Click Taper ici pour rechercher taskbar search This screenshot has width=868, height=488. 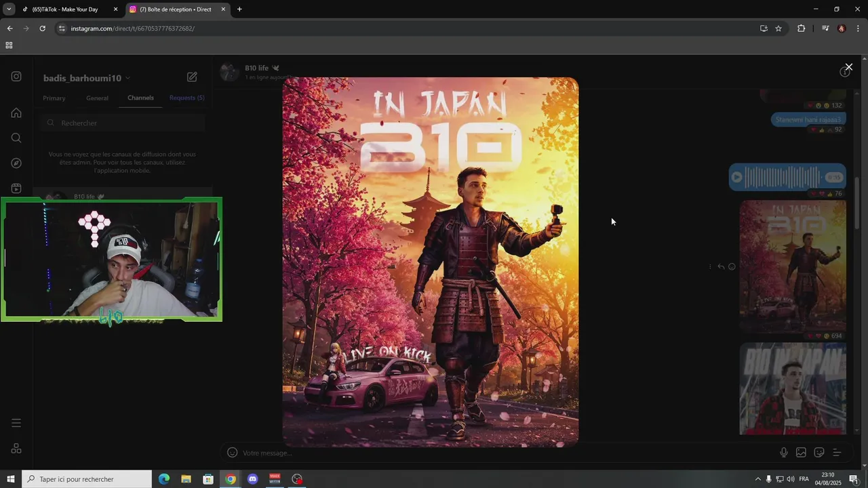(x=87, y=479)
